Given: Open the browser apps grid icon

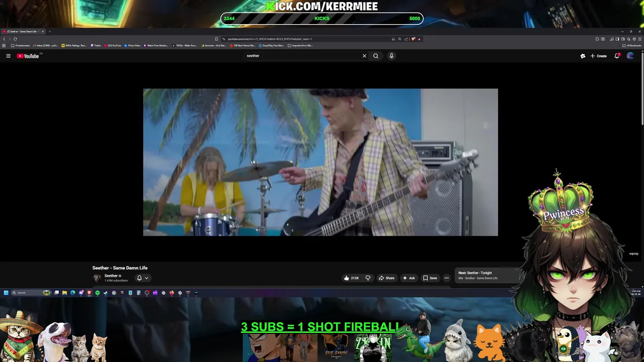Looking at the screenshot, I should 4,45.
